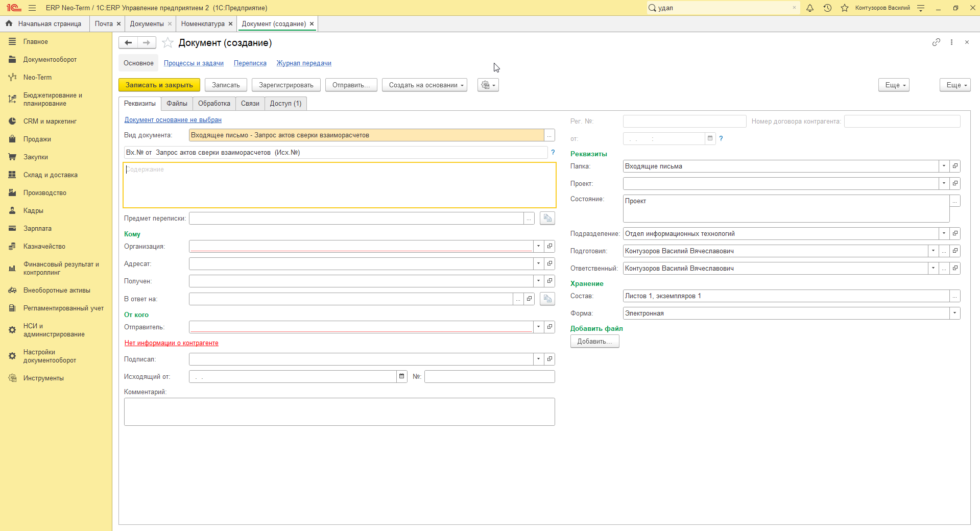Viewport: 980px width, 531px height.
Task: Click the Записать и закрыть button
Action: [x=159, y=85]
